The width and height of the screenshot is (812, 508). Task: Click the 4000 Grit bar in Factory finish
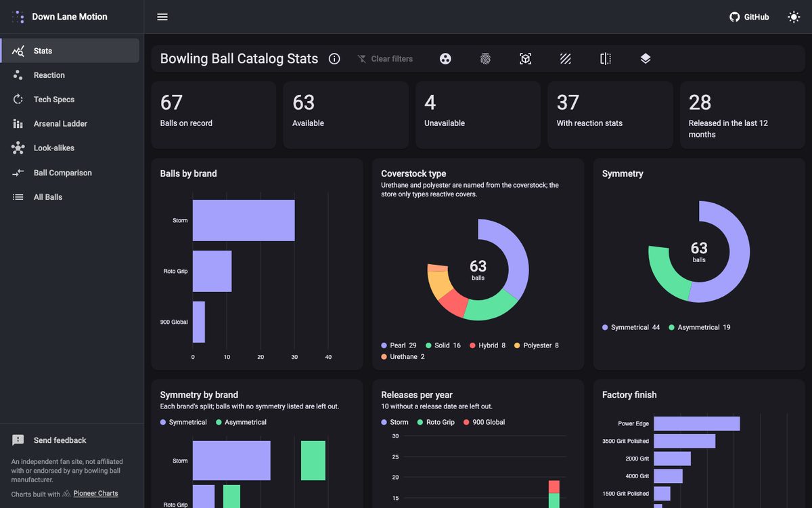[668, 476]
